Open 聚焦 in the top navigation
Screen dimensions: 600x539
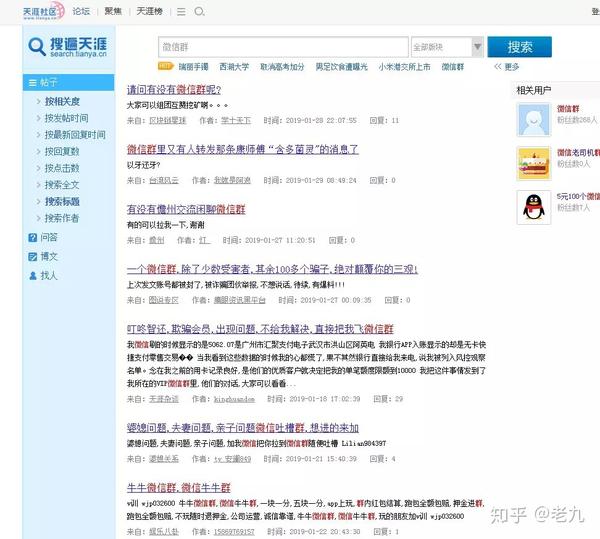click(113, 11)
